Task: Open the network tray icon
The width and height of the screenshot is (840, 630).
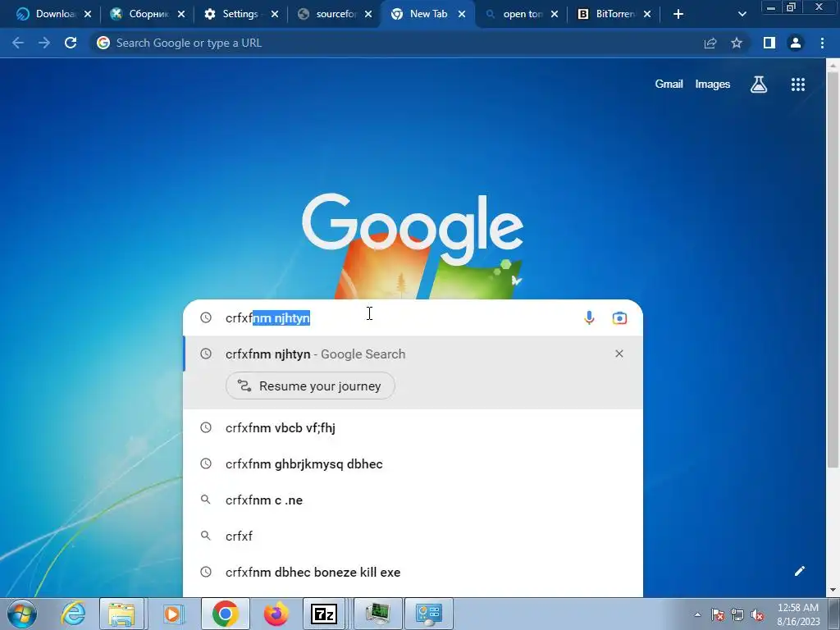Action: pos(737,614)
